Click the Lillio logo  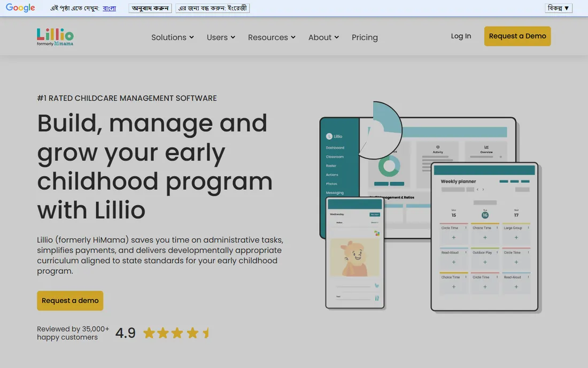[55, 37]
